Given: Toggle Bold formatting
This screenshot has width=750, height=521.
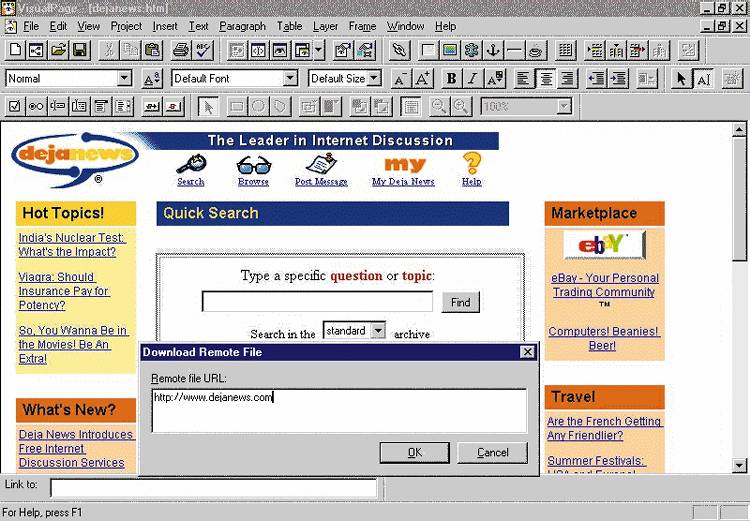Looking at the screenshot, I should [451, 78].
